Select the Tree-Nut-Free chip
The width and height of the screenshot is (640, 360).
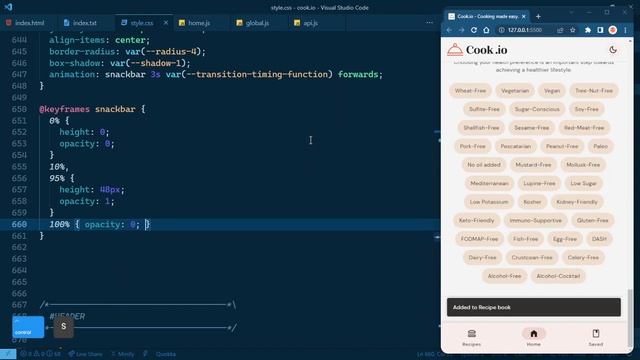click(x=594, y=91)
